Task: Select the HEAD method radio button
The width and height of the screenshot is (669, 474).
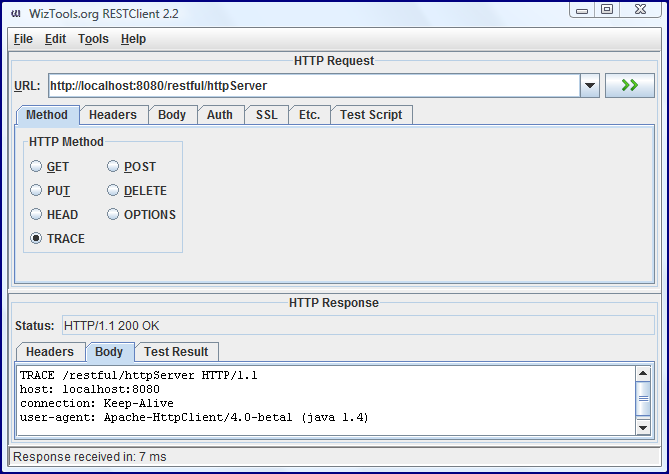Action: point(36,214)
